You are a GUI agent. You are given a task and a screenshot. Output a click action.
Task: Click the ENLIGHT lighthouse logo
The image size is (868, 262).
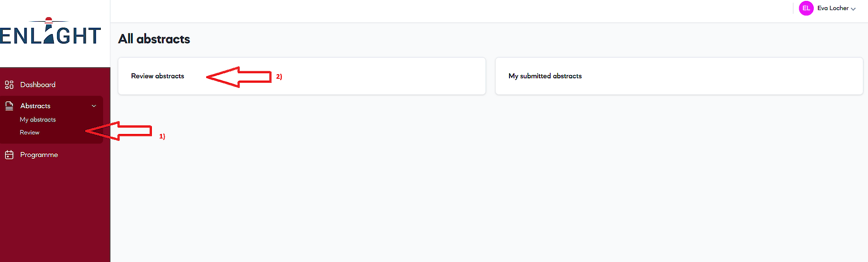point(50,33)
